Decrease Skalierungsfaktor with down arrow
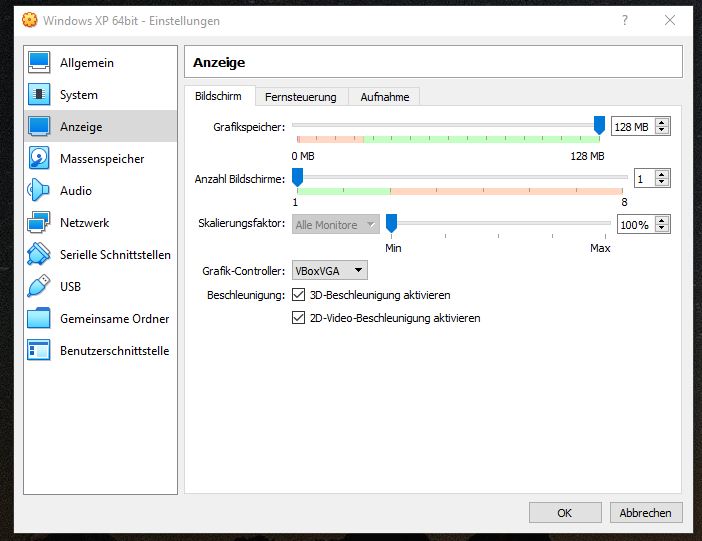The width and height of the screenshot is (702, 541). (x=662, y=228)
